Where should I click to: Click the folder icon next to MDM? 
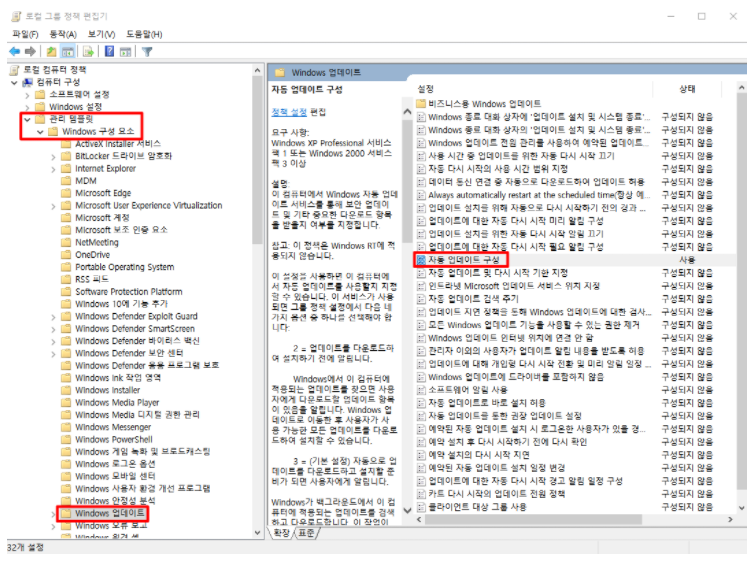pyautogui.click(x=66, y=181)
